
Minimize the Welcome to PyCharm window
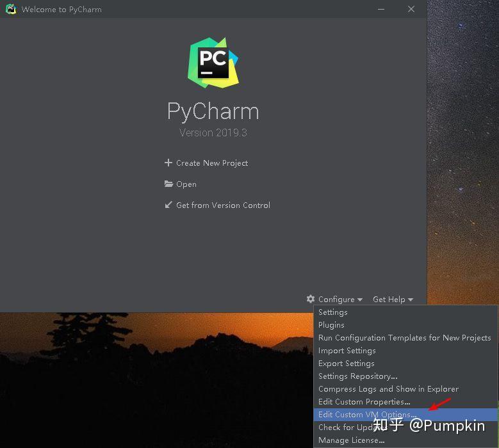click(381, 9)
